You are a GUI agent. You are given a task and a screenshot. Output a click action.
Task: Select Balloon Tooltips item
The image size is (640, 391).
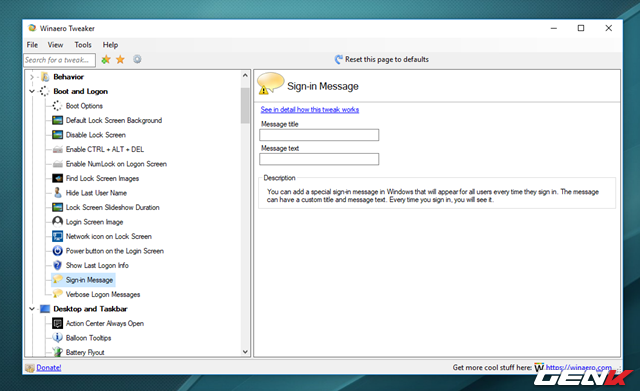coord(88,338)
